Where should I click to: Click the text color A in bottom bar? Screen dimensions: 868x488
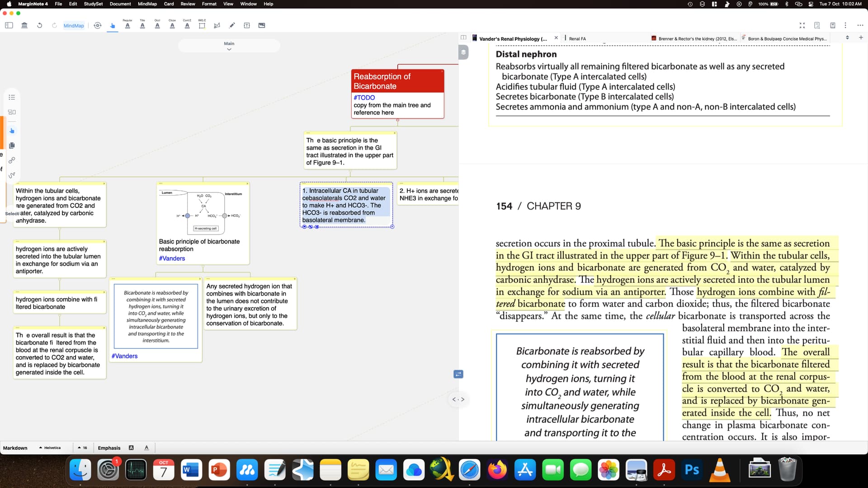(146, 448)
